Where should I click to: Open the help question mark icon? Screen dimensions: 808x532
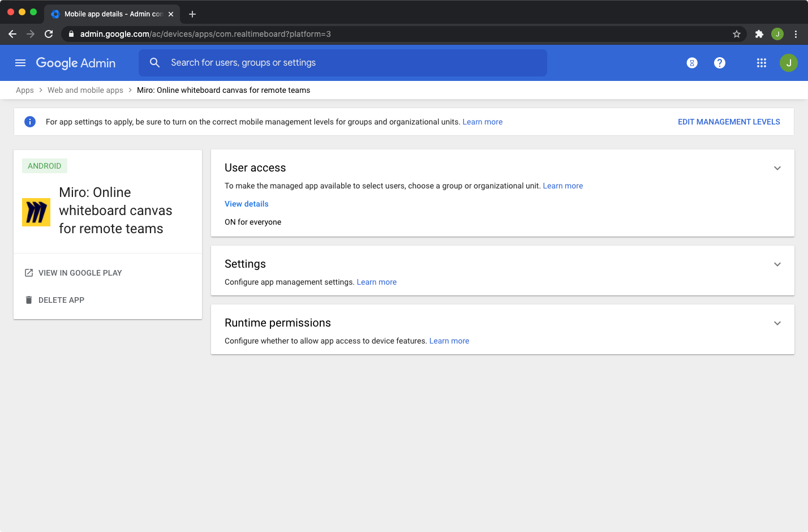point(720,63)
